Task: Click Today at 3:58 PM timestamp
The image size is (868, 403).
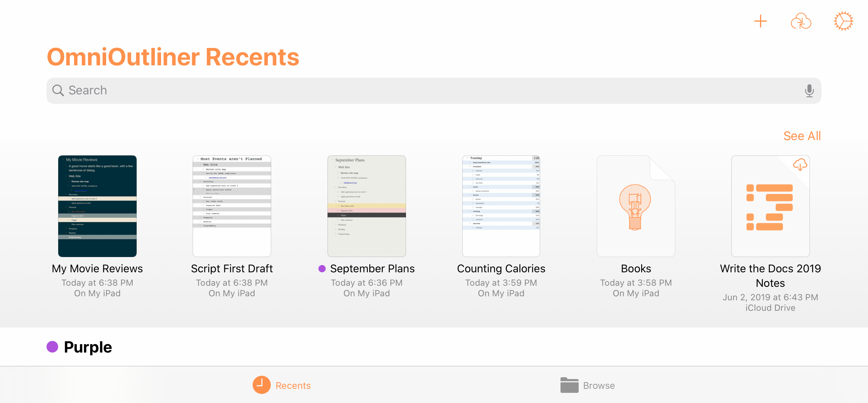Action: pyautogui.click(x=636, y=283)
